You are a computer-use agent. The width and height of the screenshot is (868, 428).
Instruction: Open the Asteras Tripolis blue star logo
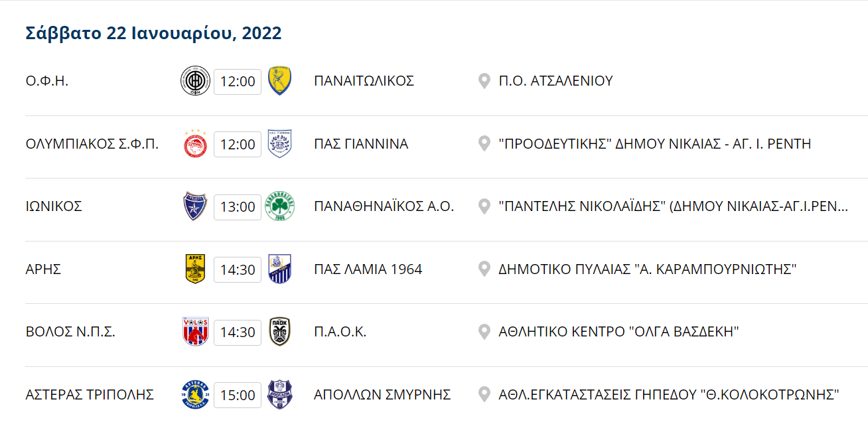(x=195, y=394)
